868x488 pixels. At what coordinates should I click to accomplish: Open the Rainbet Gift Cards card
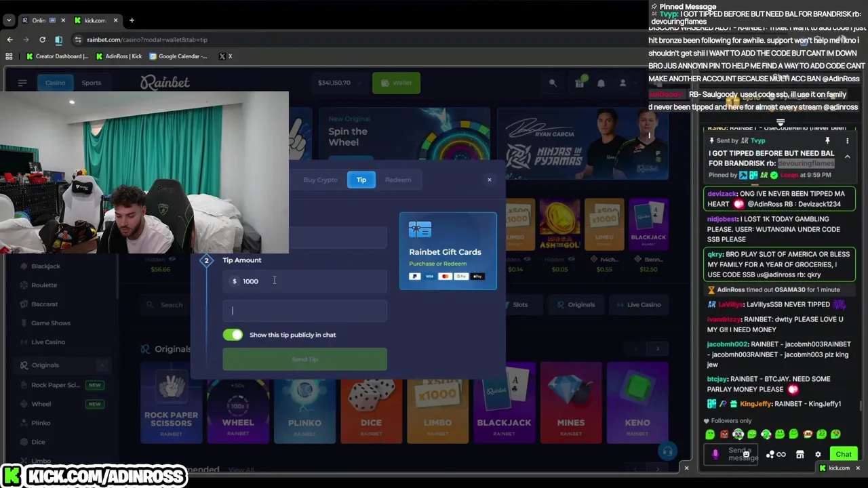point(448,251)
